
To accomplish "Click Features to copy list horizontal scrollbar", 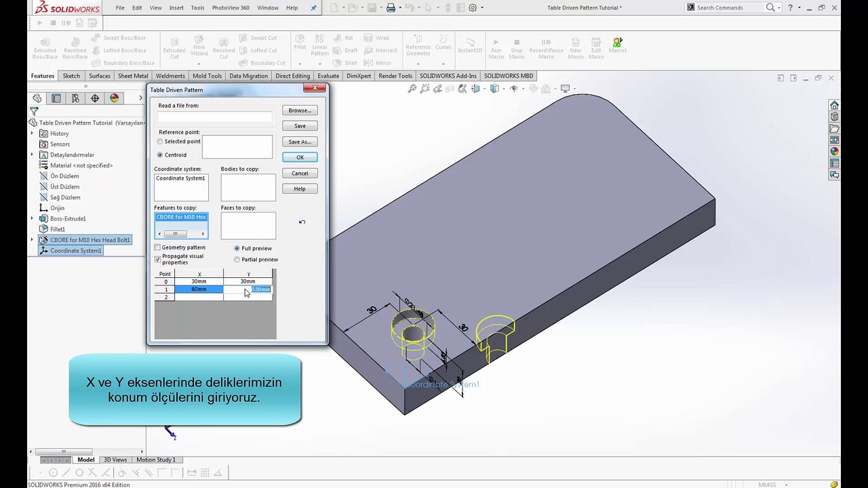I will click(181, 234).
